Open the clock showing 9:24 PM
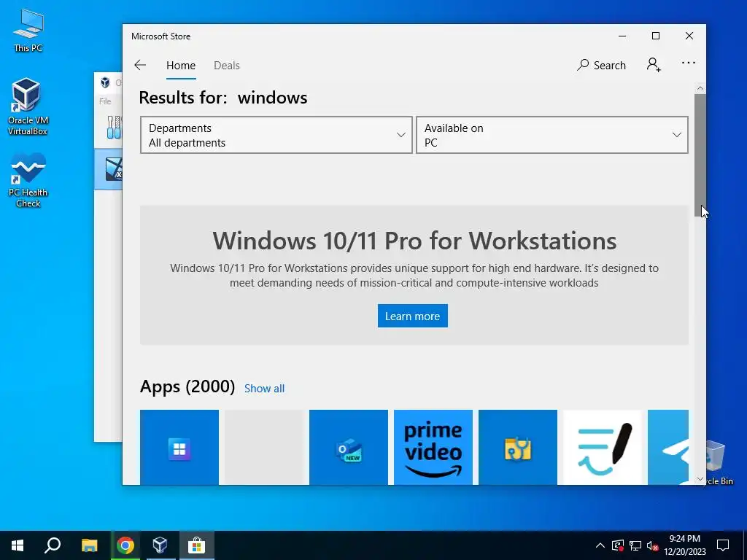 pos(684,545)
